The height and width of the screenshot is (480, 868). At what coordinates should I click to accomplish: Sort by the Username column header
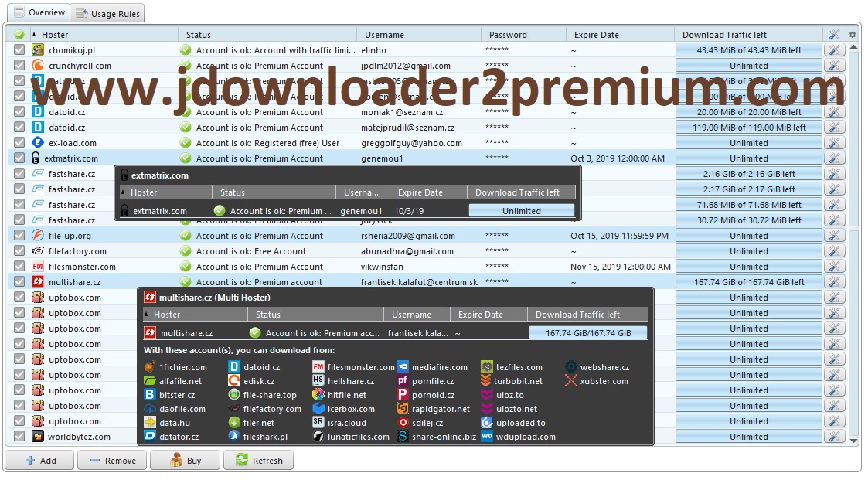tap(418, 34)
